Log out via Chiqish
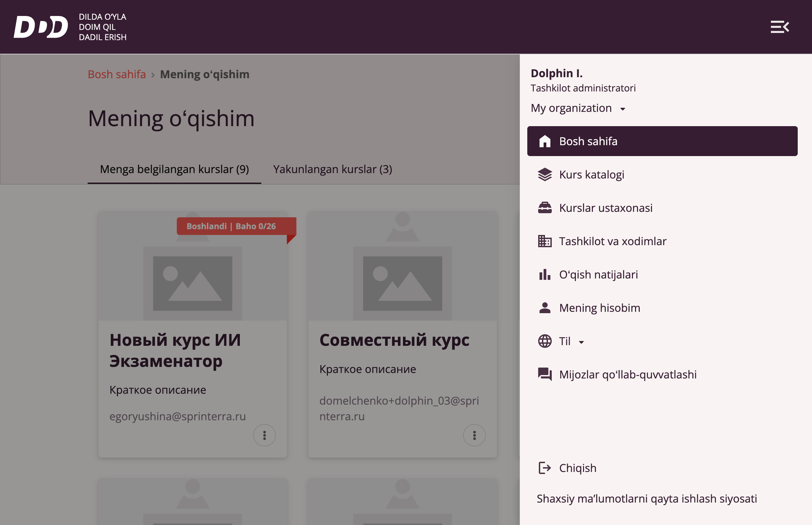812x525 pixels. coord(662,468)
